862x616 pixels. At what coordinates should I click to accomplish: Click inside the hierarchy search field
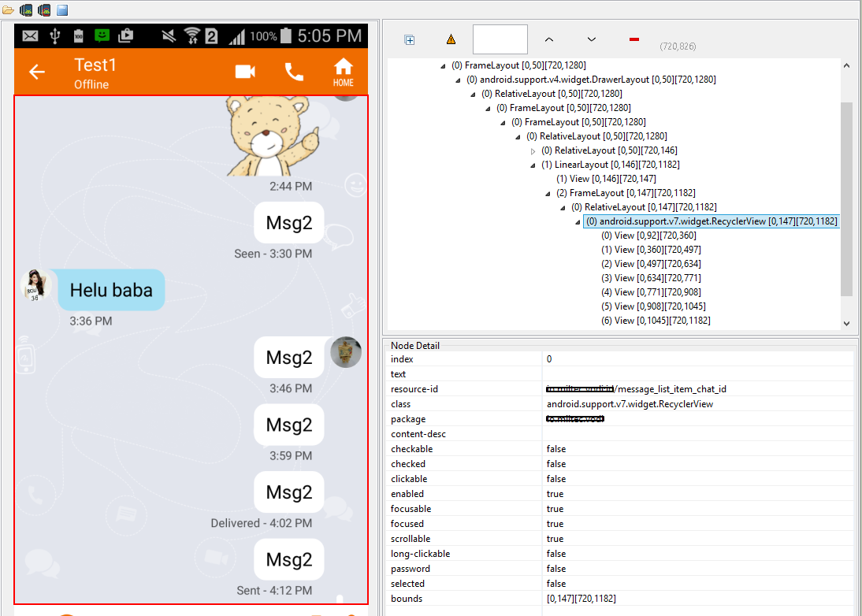point(500,39)
